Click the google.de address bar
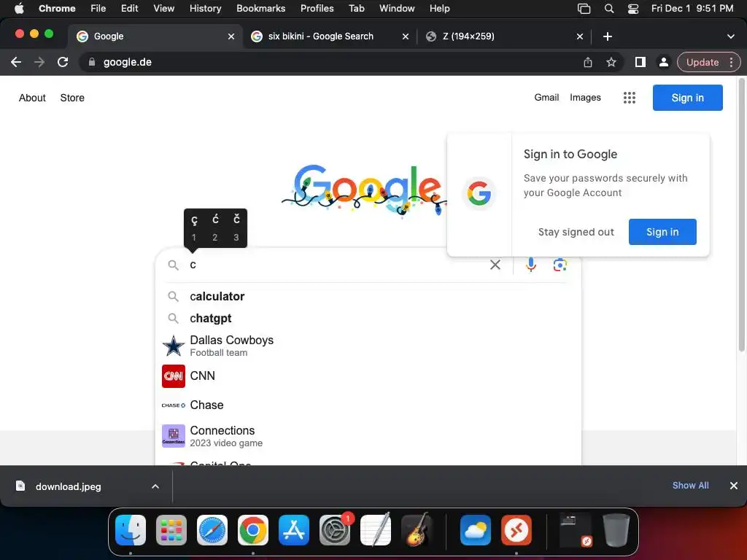Image resolution: width=747 pixels, height=560 pixels. click(333, 62)
